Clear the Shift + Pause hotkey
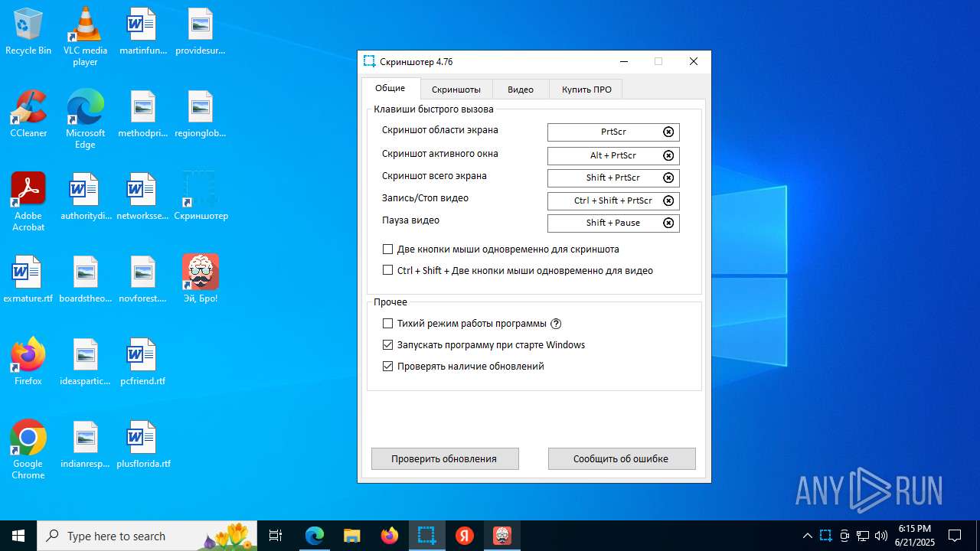This screenshot has width=980, height=551. pos(668,223)
